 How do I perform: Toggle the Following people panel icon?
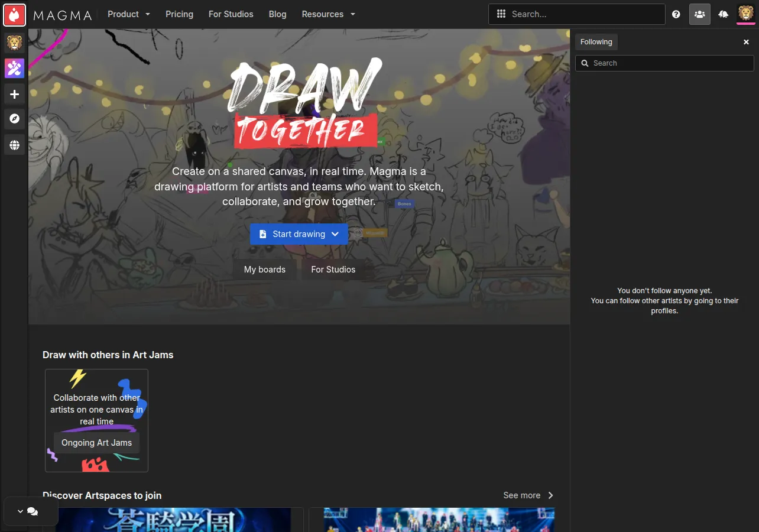click(x=700, y=14)
